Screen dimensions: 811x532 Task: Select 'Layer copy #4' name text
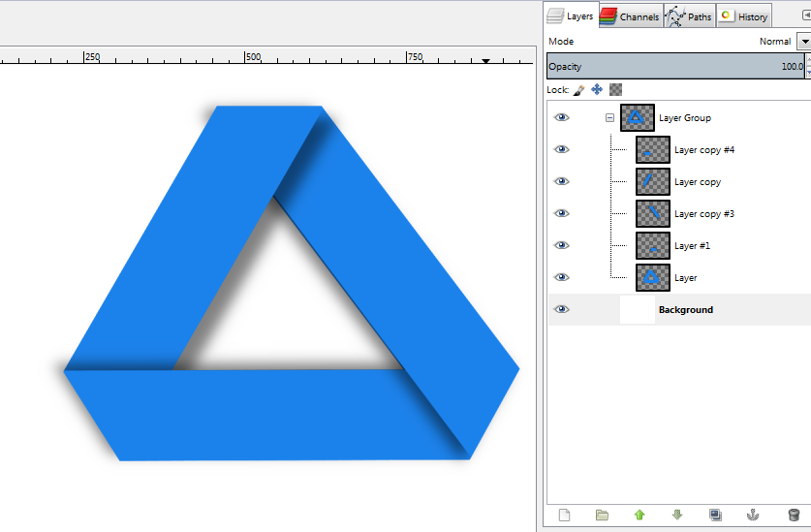tap(704, 150)
